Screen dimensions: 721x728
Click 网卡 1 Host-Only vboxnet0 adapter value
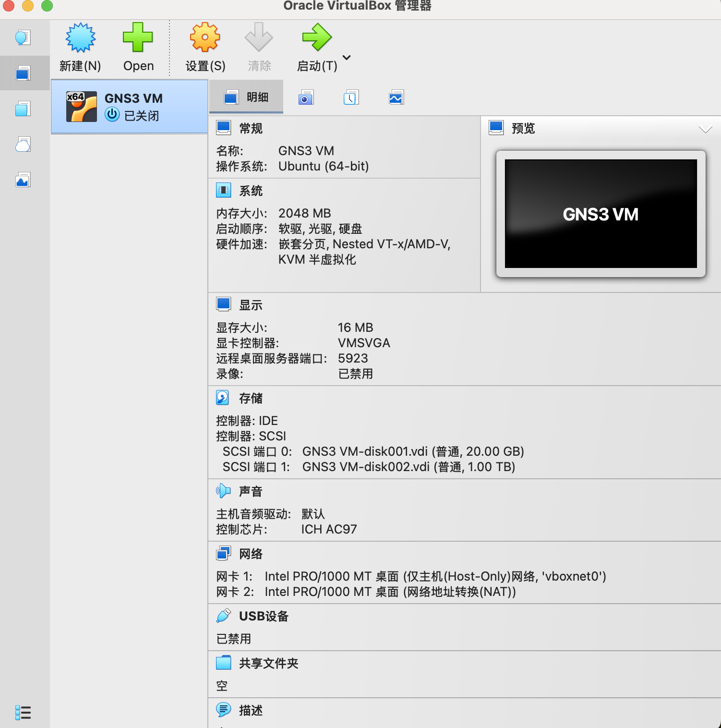tap(435, 576)
